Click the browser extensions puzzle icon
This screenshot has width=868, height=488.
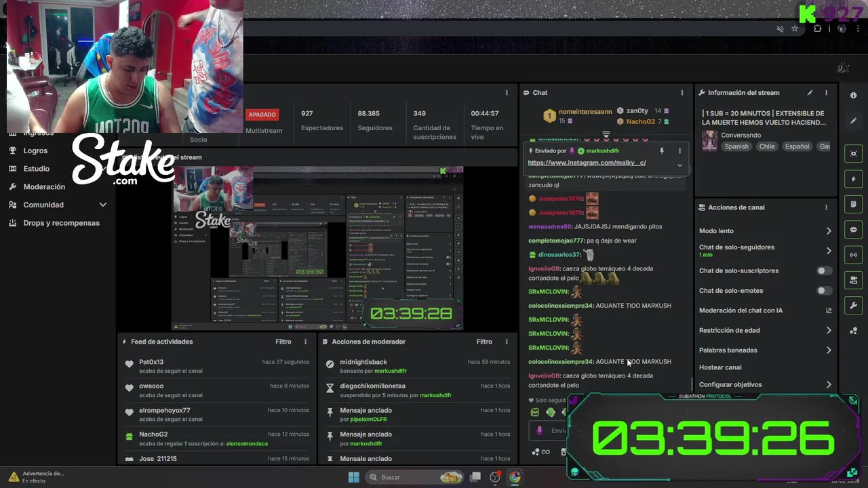click(817, 28)
